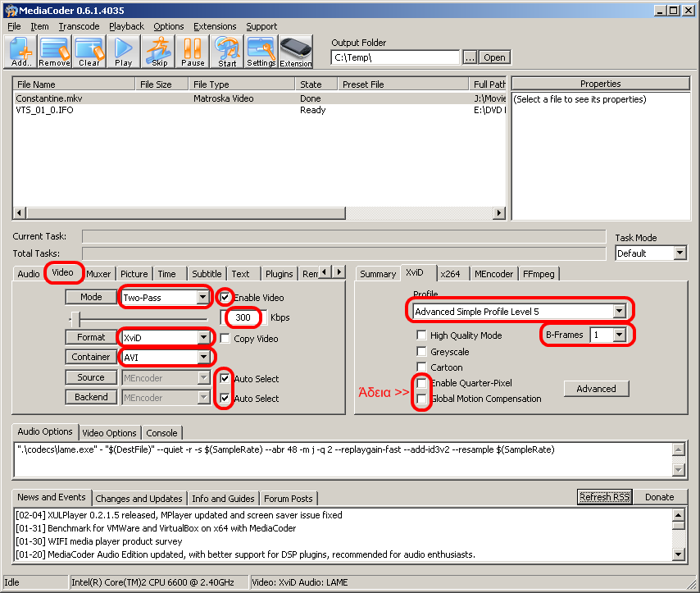This screenshot has height=593, width=700.
Task: Check the Cartoon option
Action: click(x=421, y=367)
